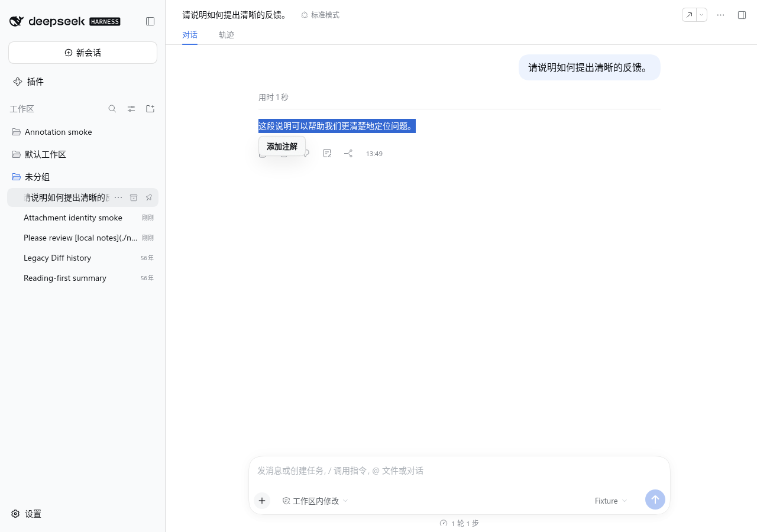Pin the selected conversation
This screenshot has width=757, height=532.
(x=149, y=197)
